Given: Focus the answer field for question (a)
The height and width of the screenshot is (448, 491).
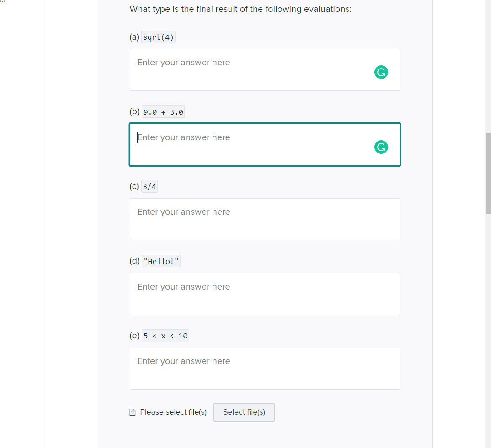Looking at the screenshot, I should pos(251,70).
